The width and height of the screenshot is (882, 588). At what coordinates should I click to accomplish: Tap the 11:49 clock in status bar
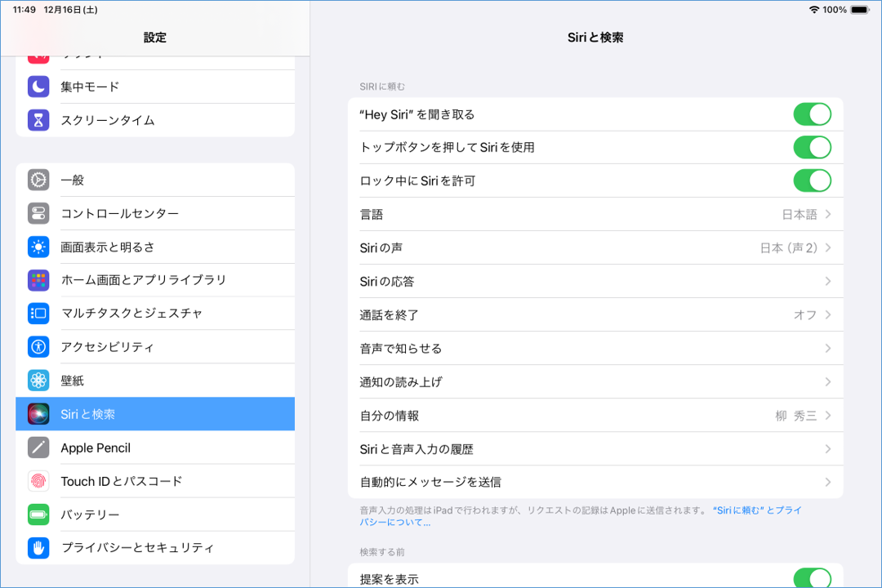(24, 10)
